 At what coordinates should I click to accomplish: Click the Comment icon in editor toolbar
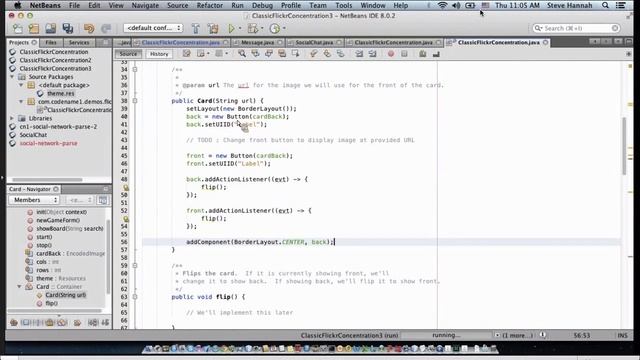[x=423, y=54]
